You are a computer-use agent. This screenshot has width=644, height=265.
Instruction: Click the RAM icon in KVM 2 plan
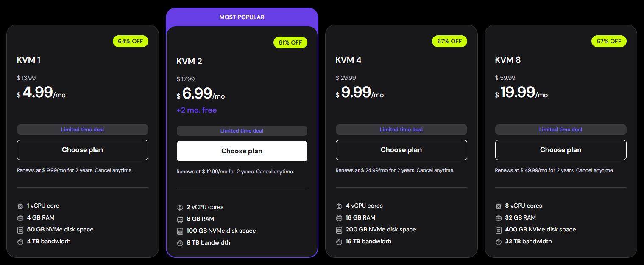[180, 219]
